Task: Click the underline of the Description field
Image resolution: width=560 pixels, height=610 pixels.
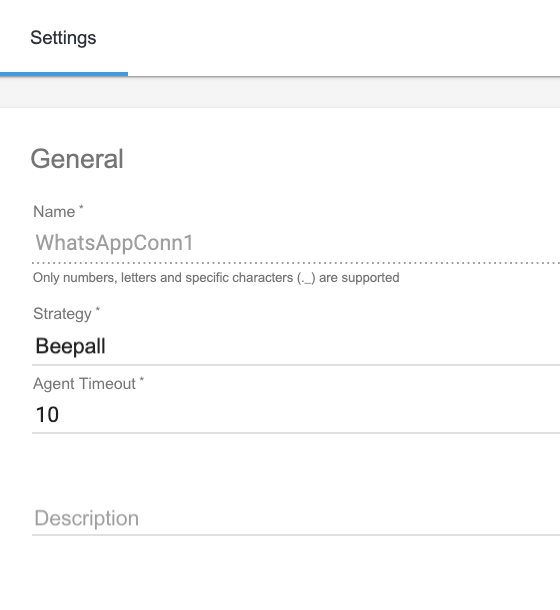Action: 296,535
